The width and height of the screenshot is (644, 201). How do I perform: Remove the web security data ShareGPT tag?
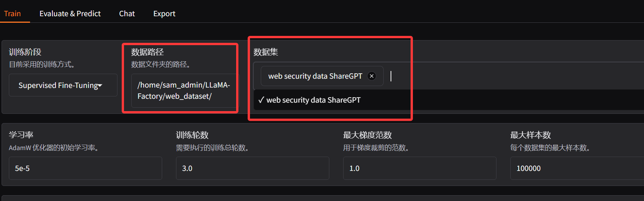(x=372, y=76)
